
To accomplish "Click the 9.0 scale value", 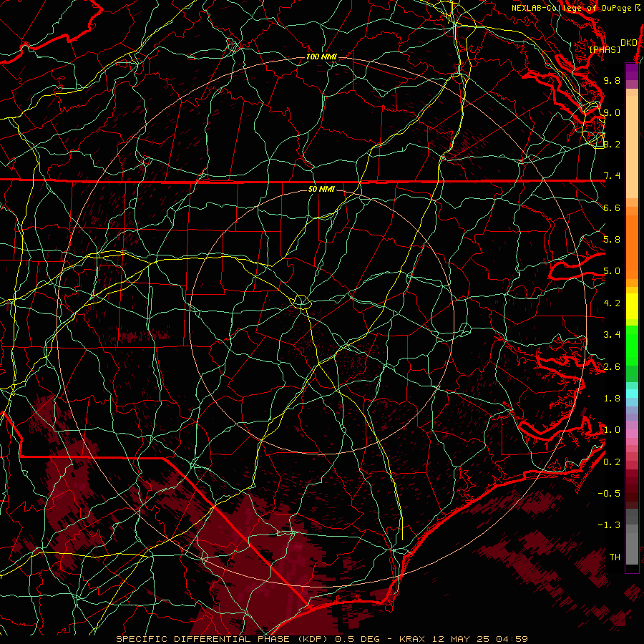I will (x=612, y=112).
